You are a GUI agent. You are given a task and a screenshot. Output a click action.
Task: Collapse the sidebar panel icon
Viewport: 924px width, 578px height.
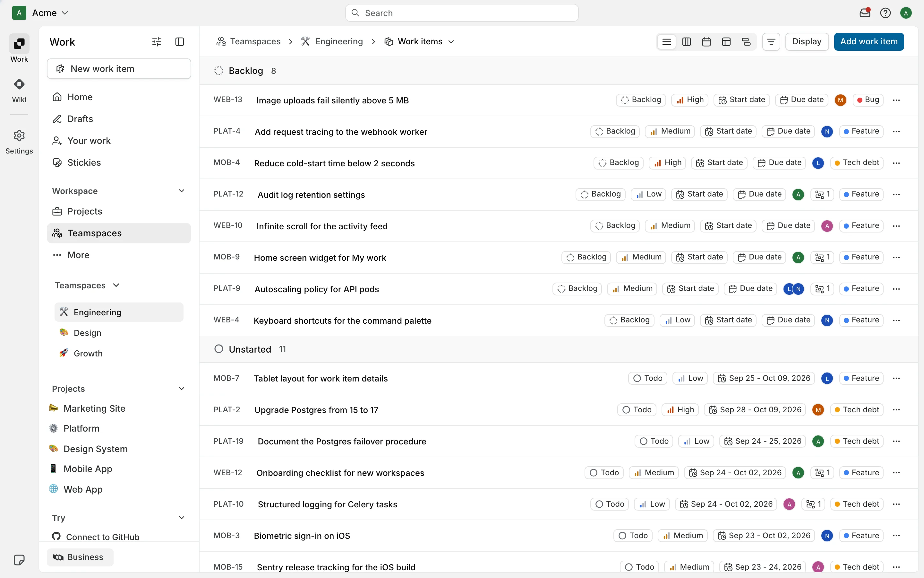pyautogui.click(x=179, y=42)
